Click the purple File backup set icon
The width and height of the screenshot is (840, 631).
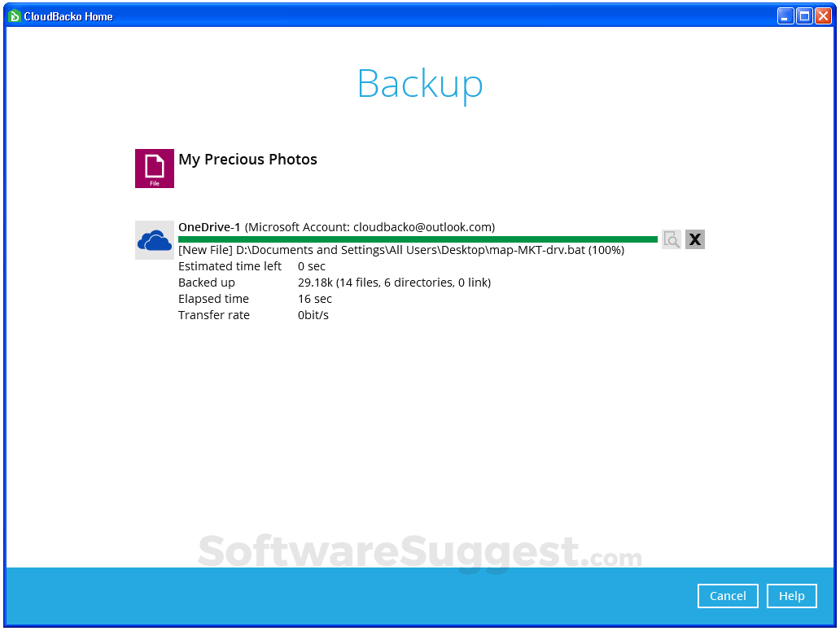click(x=155, y=169)
